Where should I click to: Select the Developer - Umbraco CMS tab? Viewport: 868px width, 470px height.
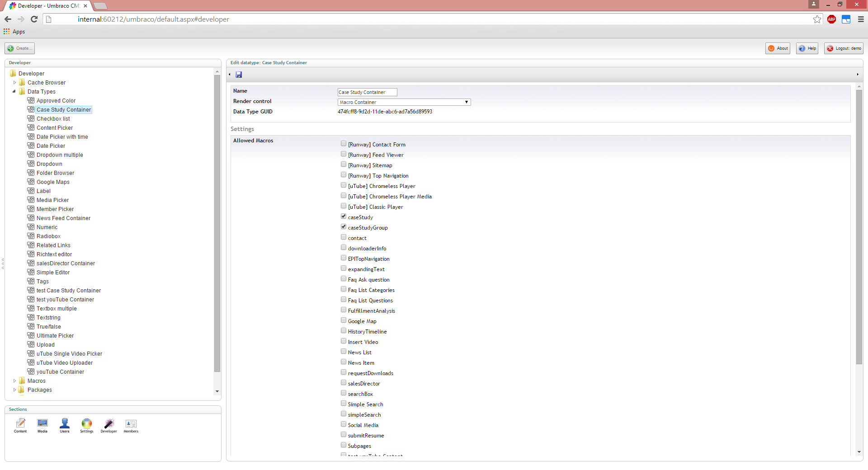(x=48, y=6)
